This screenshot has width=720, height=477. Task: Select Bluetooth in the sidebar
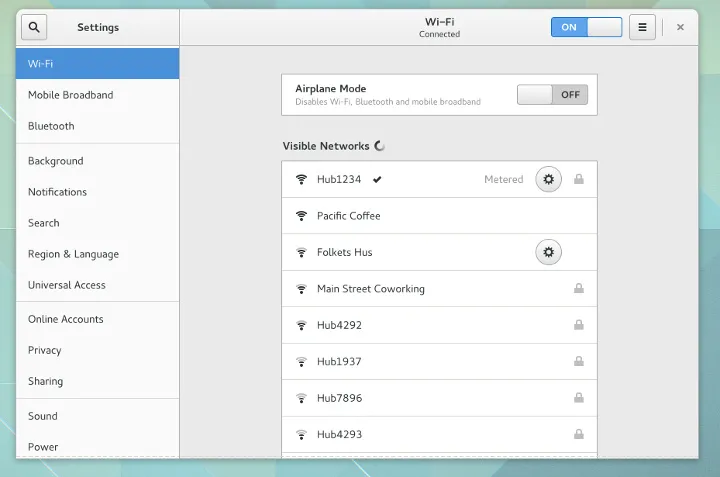51,126
